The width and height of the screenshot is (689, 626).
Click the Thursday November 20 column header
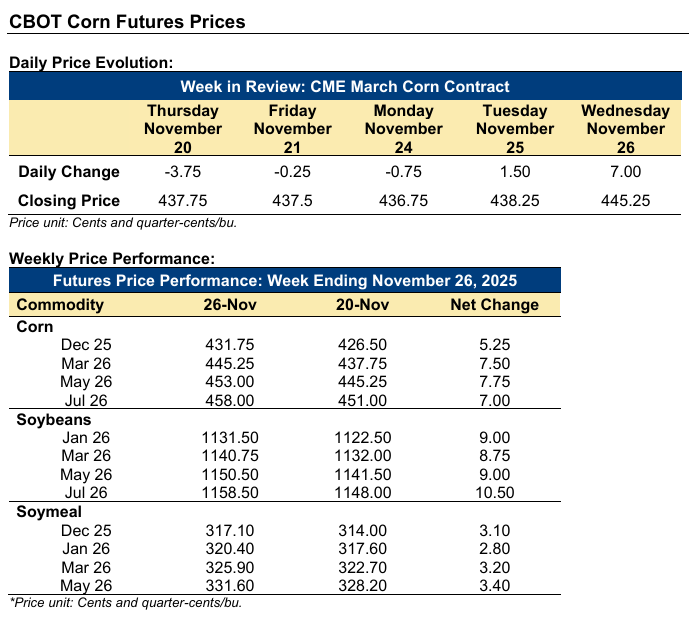click(183, 129)
